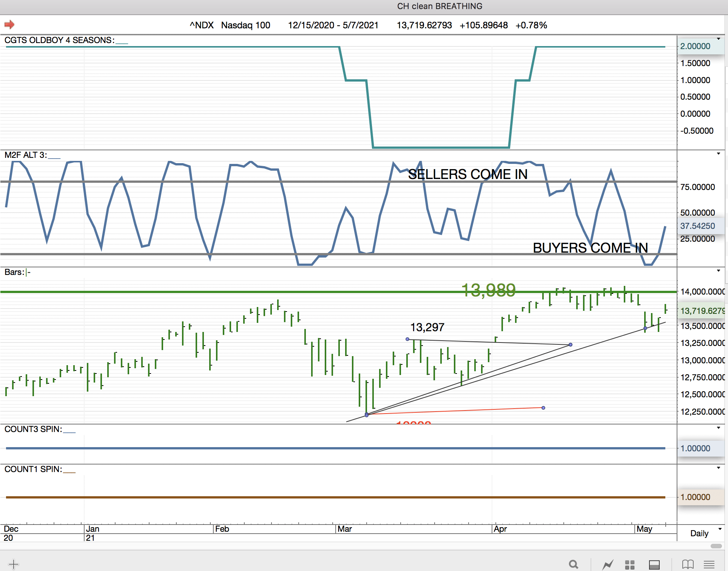728x571 pixels.
Task: Click the 13,989 green resistance line label
Action: pos(488,290)
